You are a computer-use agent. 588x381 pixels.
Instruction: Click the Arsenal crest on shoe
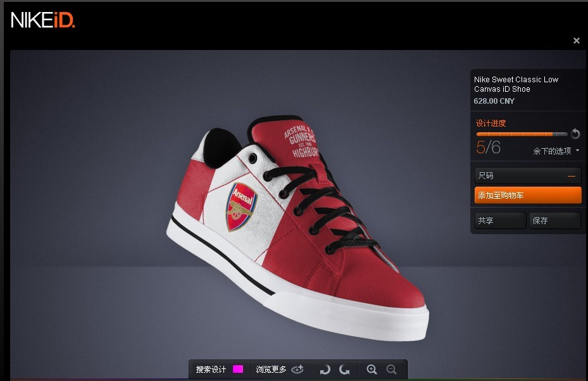(242, 206)
